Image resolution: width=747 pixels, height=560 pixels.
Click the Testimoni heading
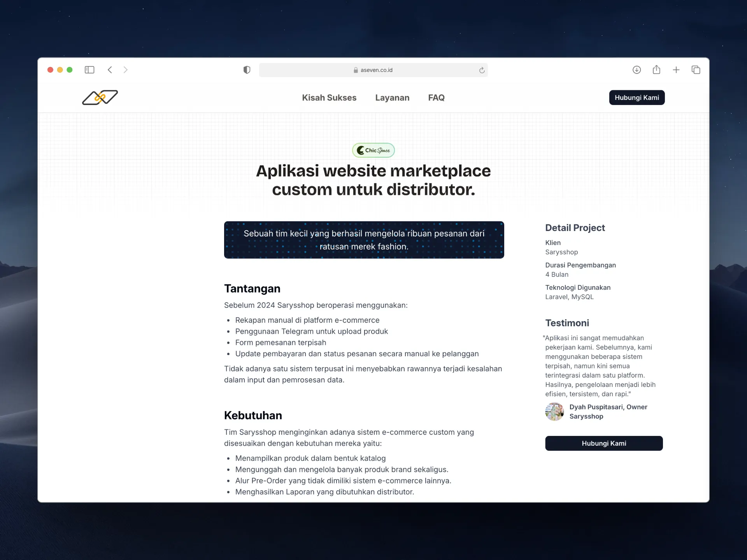tap(567, 323)
